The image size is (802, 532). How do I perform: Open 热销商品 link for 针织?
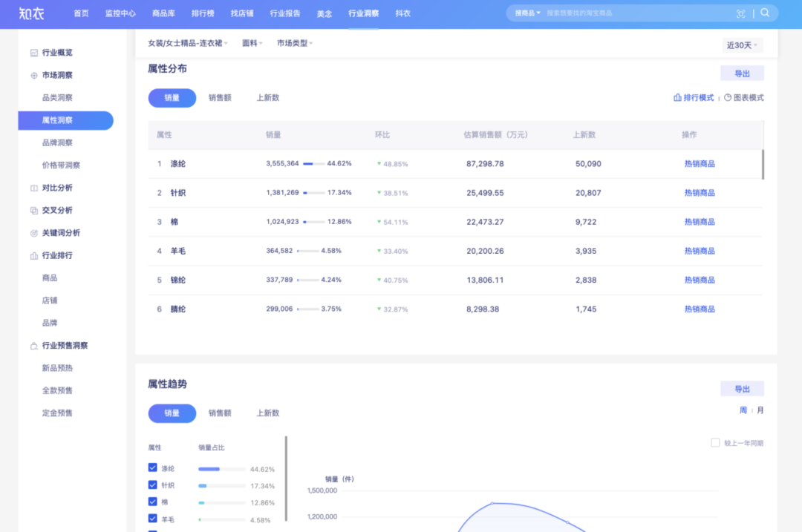click(700, 193)
